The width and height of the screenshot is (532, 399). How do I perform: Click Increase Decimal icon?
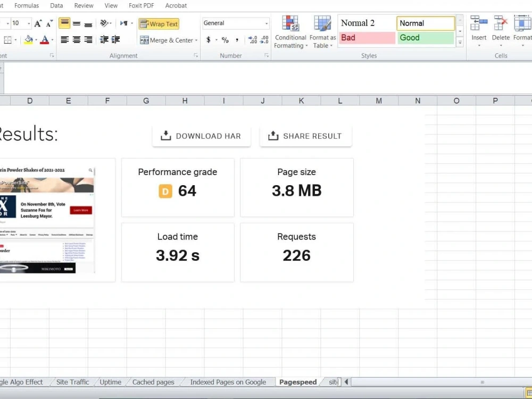(252, 40)
